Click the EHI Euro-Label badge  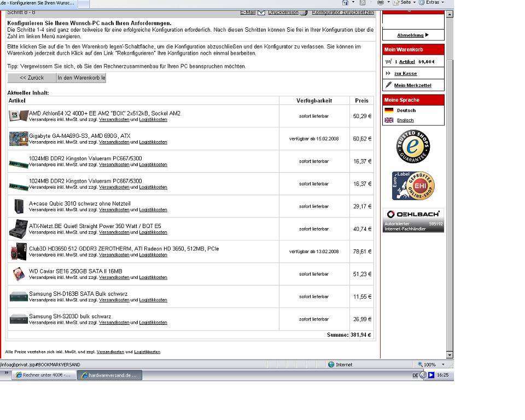[413, 186]
